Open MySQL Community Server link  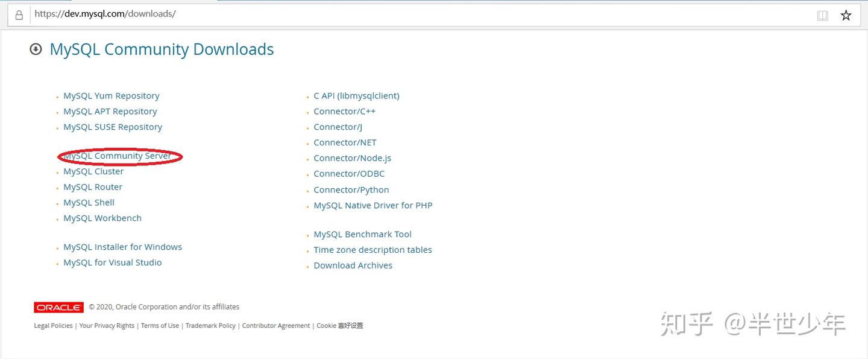[x=117, y=156]
